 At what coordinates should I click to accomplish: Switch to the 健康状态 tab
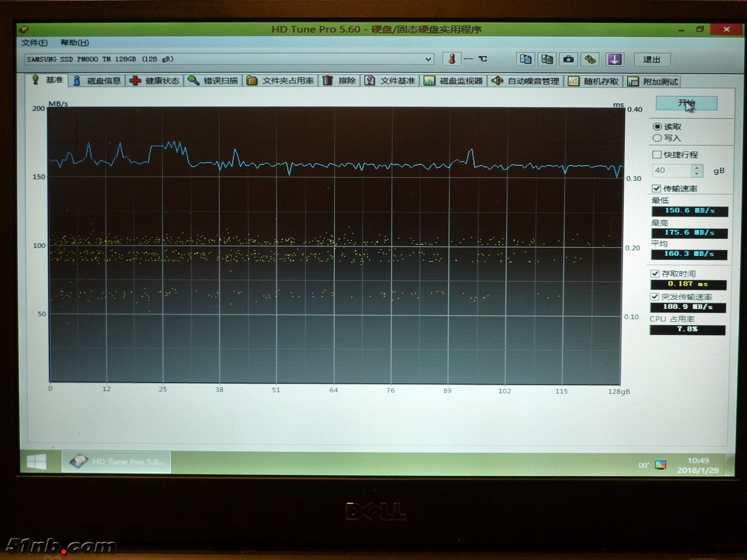pos(155,81)
